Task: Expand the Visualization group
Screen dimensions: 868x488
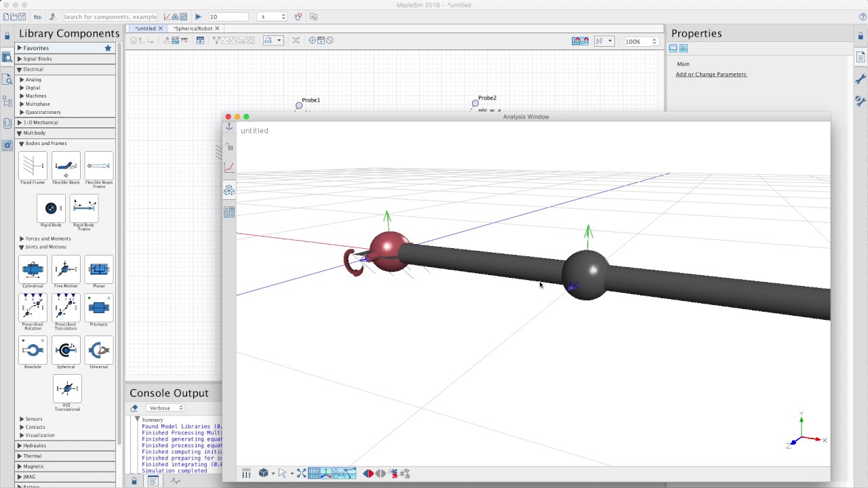Action: pyautogui.click(x=22, y=435)
